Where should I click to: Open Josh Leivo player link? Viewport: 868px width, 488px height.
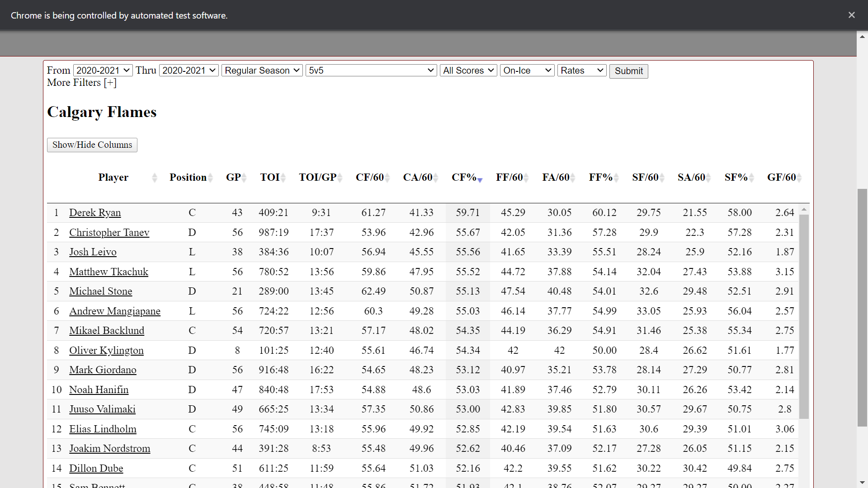click(93, 252)
